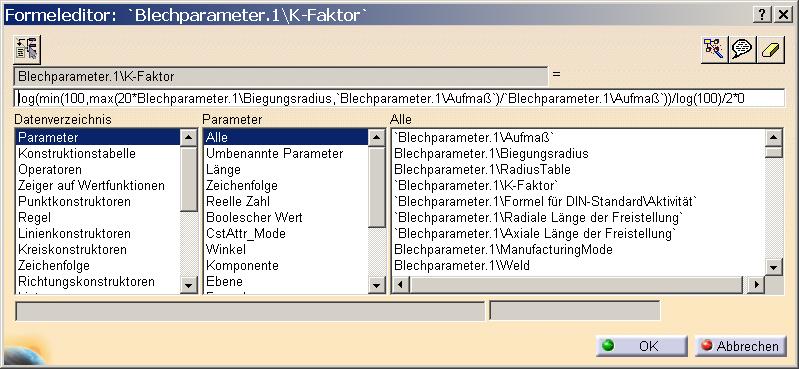Click the speech-bubble comment icon

(x=742, y=49)
